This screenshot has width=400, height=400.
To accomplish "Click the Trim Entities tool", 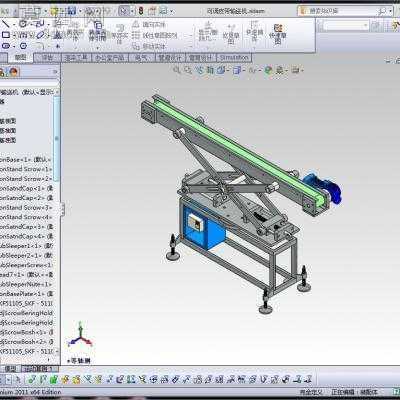I will point(75,31).
